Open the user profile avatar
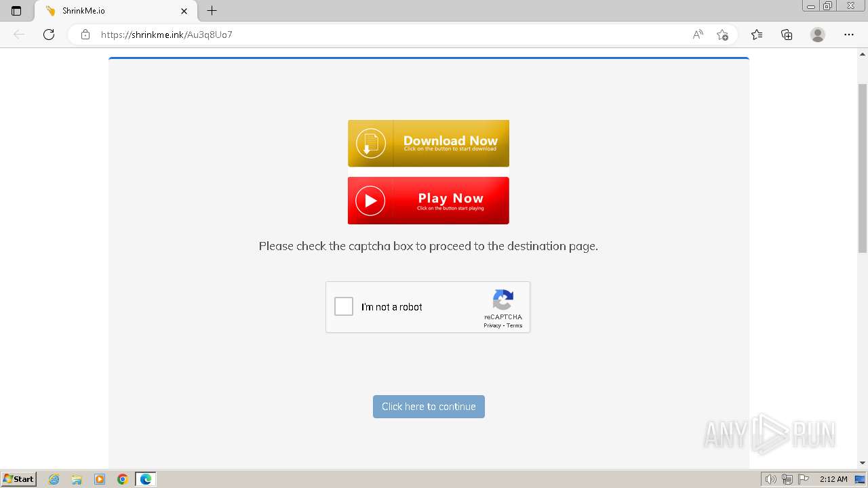 818,35
